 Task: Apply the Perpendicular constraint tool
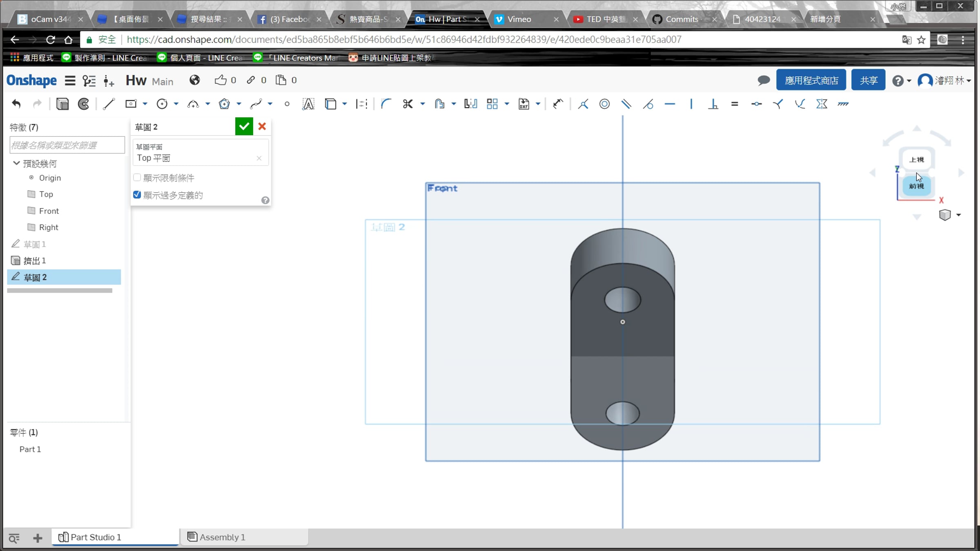pos(713,104)
